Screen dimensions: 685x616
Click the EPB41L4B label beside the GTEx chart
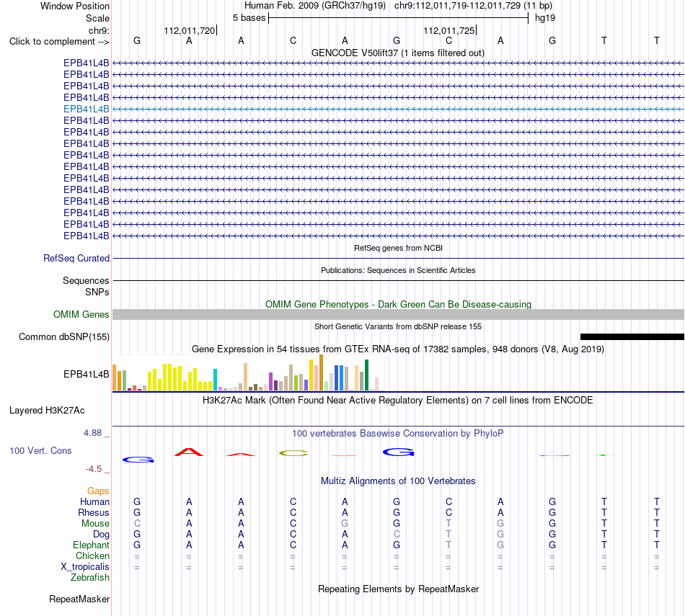coord(86,374)
